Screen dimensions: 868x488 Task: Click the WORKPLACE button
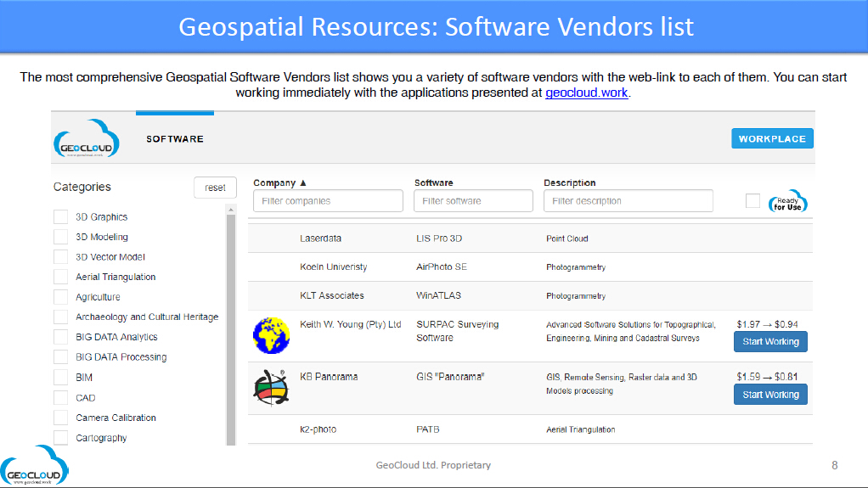pos(772,139)
